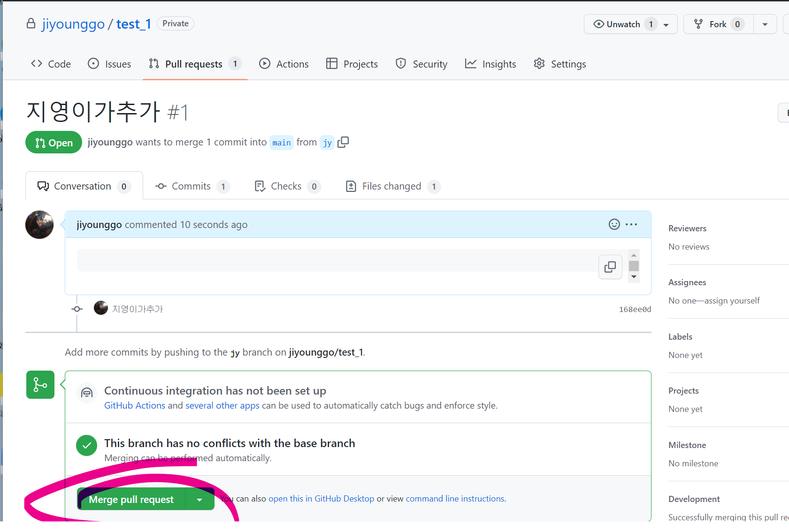Click the Fork button
The width and height of the screenshot is (789, 532).
point(718,24)
